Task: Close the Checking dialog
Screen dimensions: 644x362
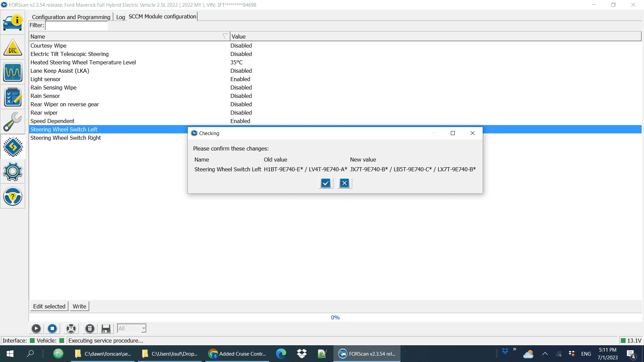Action: 473,133
